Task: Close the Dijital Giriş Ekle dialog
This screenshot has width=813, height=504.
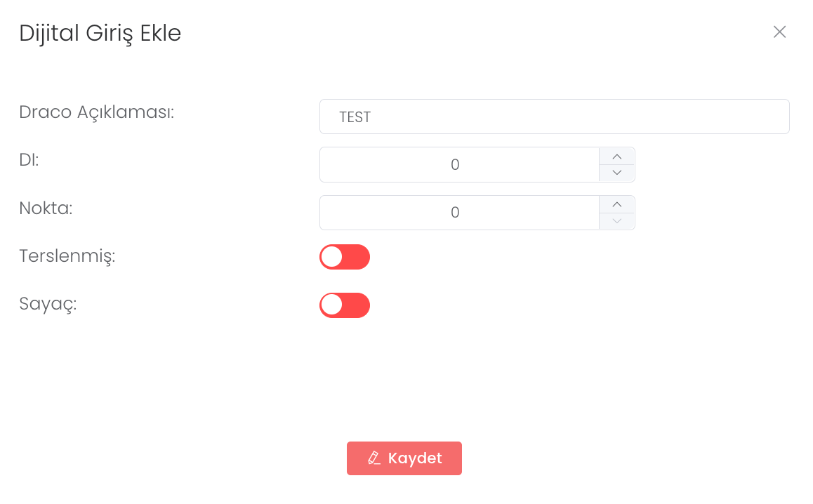Action: (x=779, y=32)
